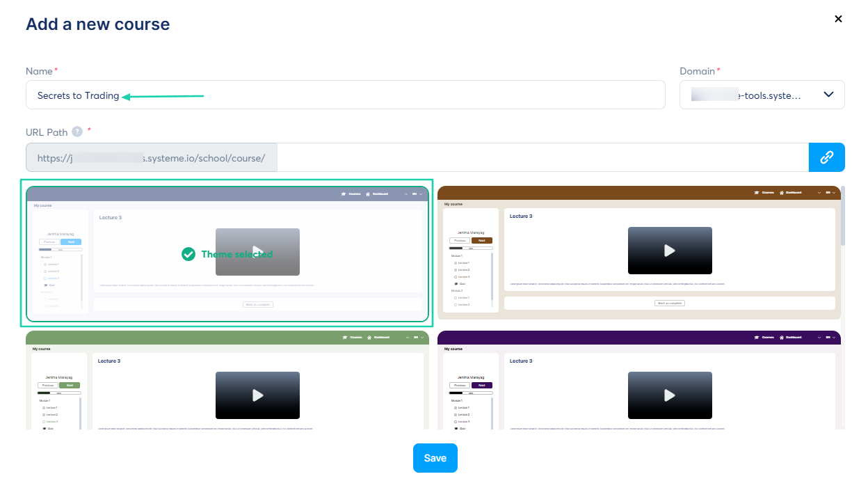The image size is (868, 497).
Task: Open the Domain dropdown
Action: pyautogui.click(x=762, y=95)
